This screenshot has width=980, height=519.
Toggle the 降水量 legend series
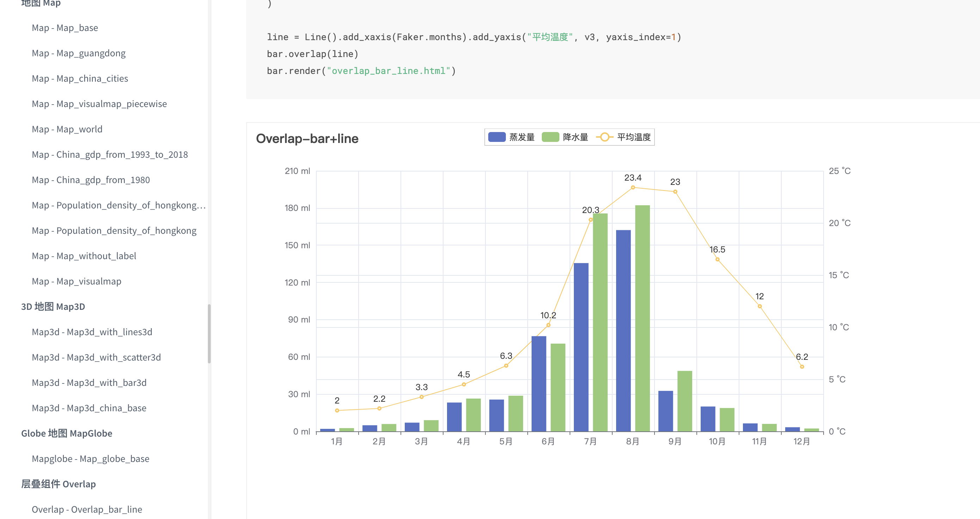click(x=575, y=137)
